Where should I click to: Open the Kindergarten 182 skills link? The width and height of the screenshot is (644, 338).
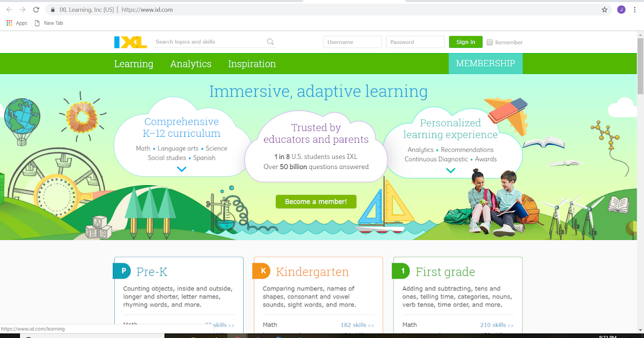(357, 325)
